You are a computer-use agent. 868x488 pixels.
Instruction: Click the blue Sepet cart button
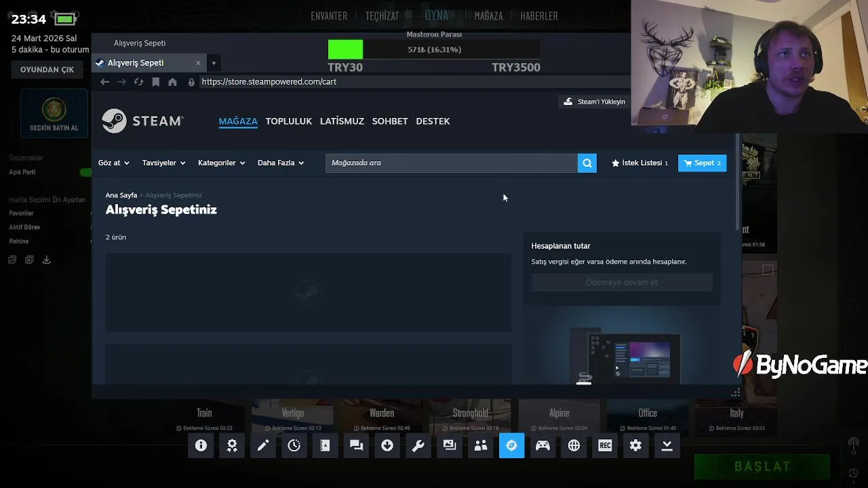[702, 163]
